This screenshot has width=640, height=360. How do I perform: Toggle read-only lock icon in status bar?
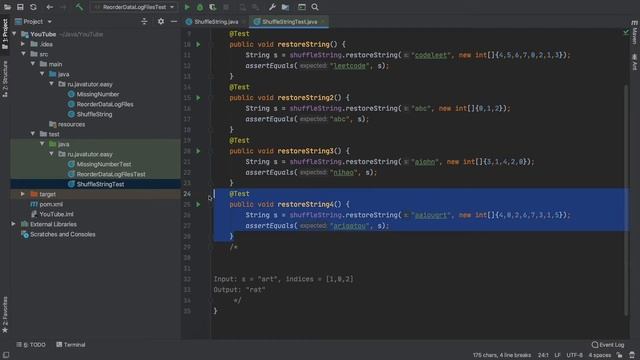tap(619, 355)
